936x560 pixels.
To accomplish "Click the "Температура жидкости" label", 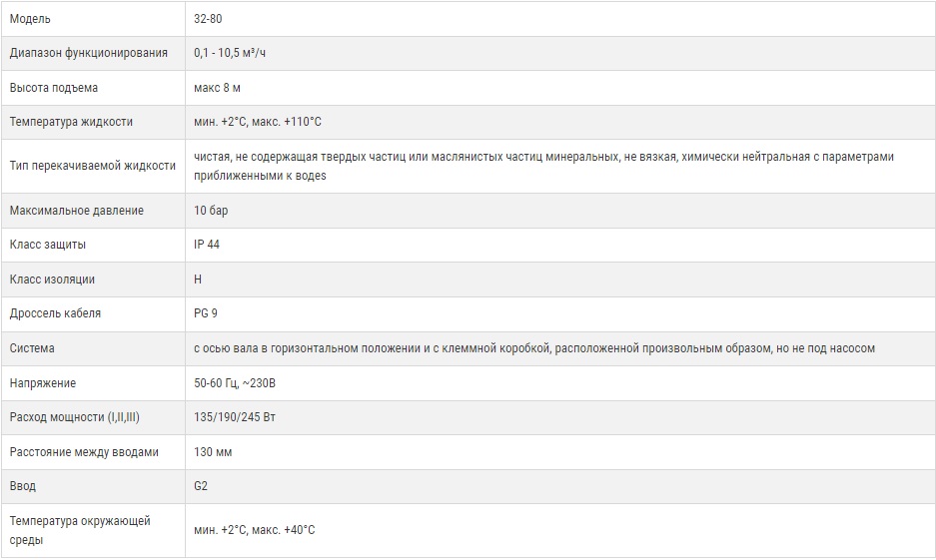I will tap(71, 122).
